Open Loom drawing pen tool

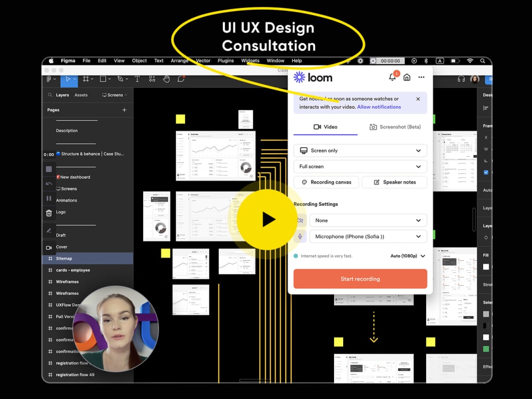pyautogui.click(x=49, y=231)
